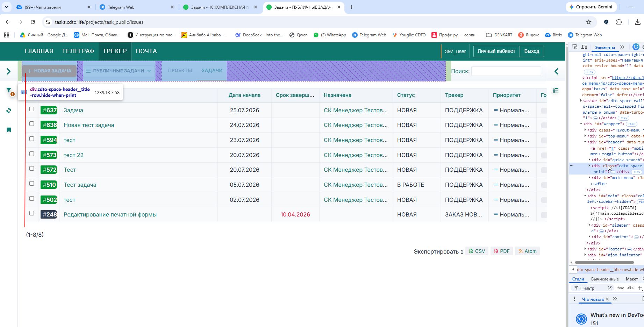644x327 pixels.
Task: Open the Chrome apps grid in bookmarks bar
Action: (x=7, y=35)
